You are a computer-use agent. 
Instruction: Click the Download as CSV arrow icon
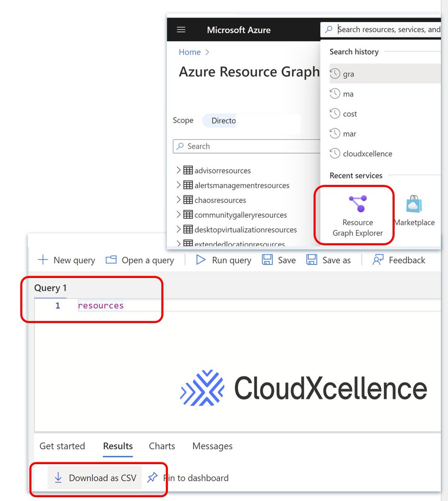pos(58,478)
